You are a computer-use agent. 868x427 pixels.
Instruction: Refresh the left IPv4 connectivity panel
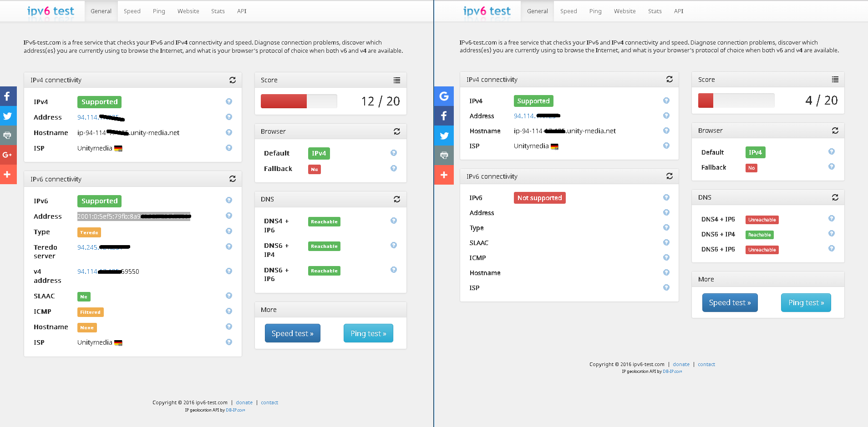tap(233, 80)
